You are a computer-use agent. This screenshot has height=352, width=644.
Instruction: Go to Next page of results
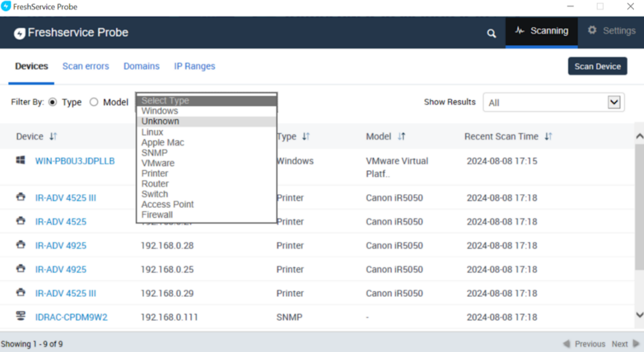(625, 344)
